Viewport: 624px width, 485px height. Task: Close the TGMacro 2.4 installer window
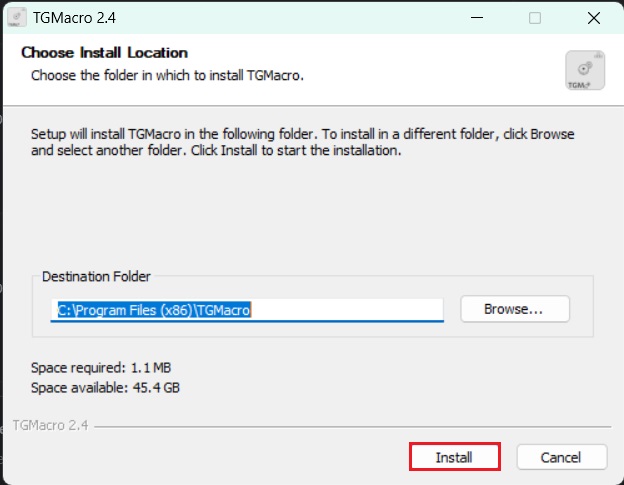[x=594, y=18]
